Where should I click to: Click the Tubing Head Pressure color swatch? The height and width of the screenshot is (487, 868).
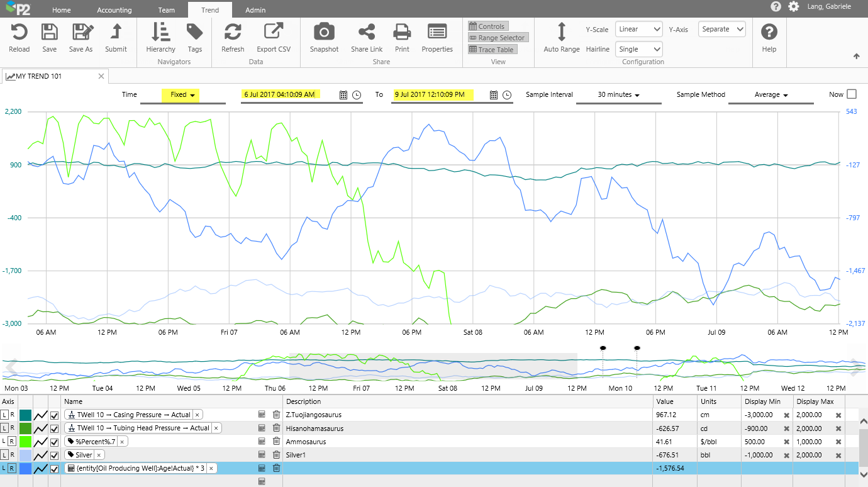26,428
